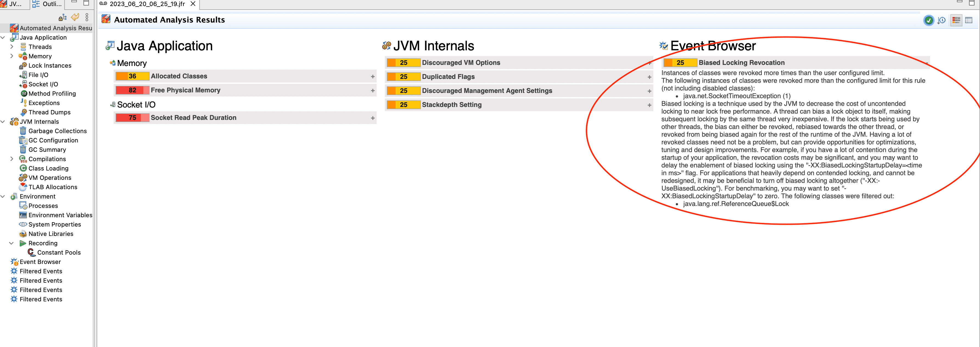Screen dimensions: 980x347
Task: Open the Garbage Collections page
Action: pos(57,131)
